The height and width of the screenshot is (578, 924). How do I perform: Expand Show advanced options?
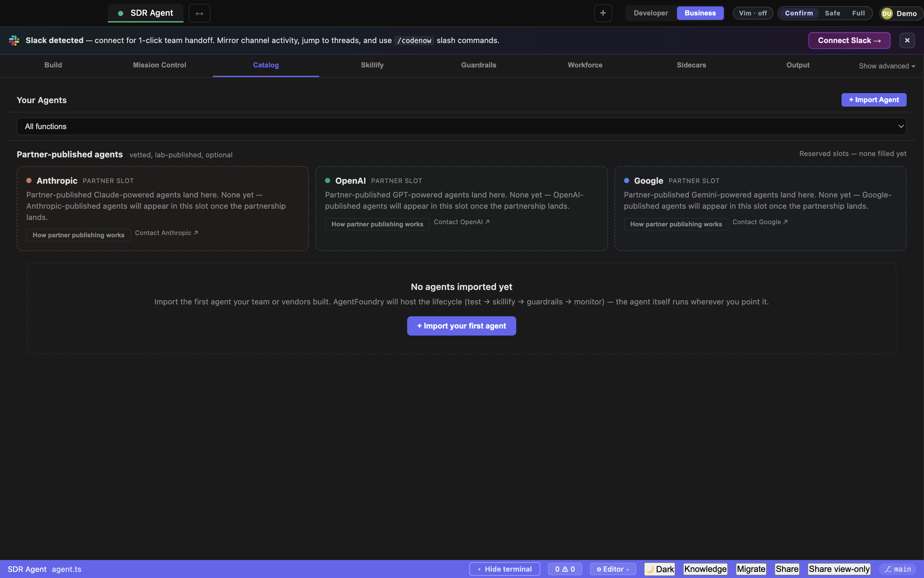tap(886, 66)
